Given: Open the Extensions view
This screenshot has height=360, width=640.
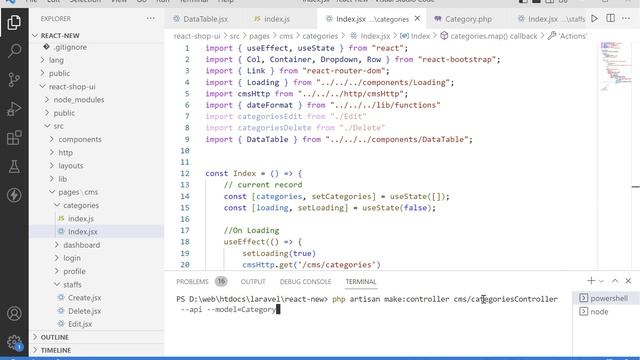Looking at the screenshot, I should 14,138.
